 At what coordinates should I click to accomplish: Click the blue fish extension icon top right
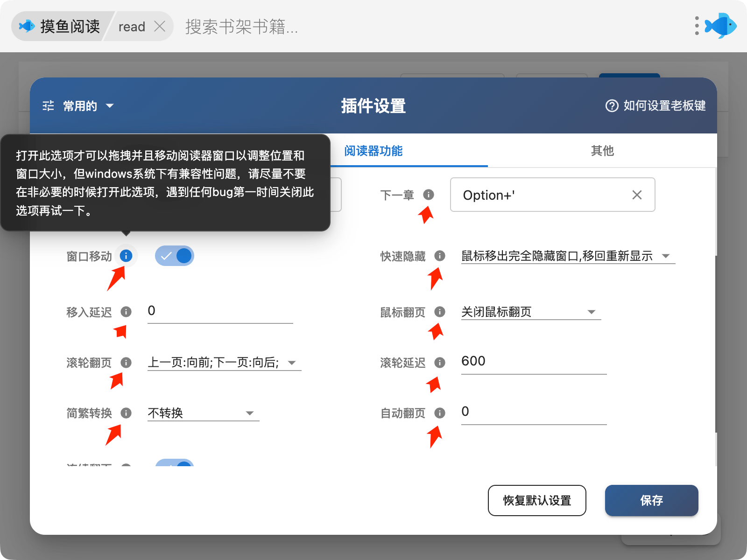click(721, 26)
